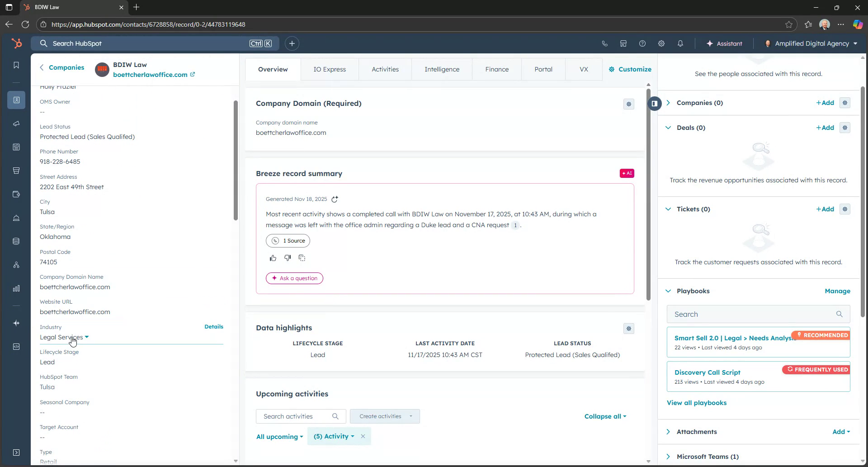Give thumbs down on Breeze record summary
The image size is (868, 467).
[x=288, y=257]
